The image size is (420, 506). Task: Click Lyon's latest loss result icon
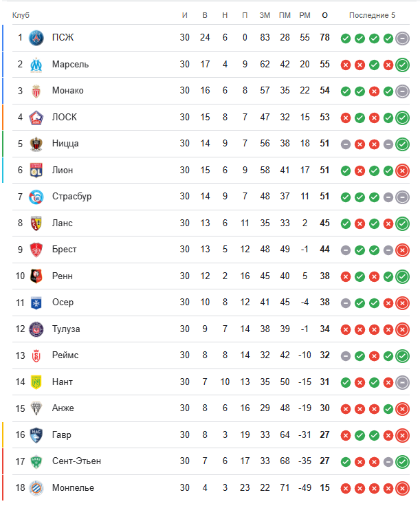(402, 170)
